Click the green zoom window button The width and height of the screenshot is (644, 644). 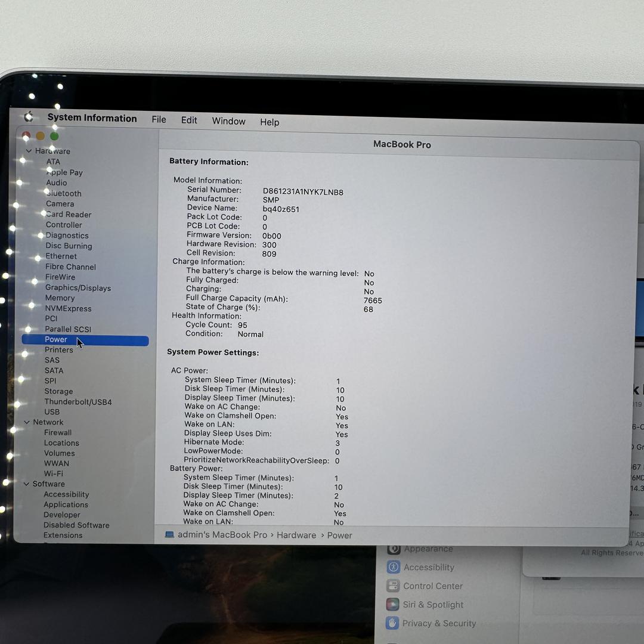[54, 136]
